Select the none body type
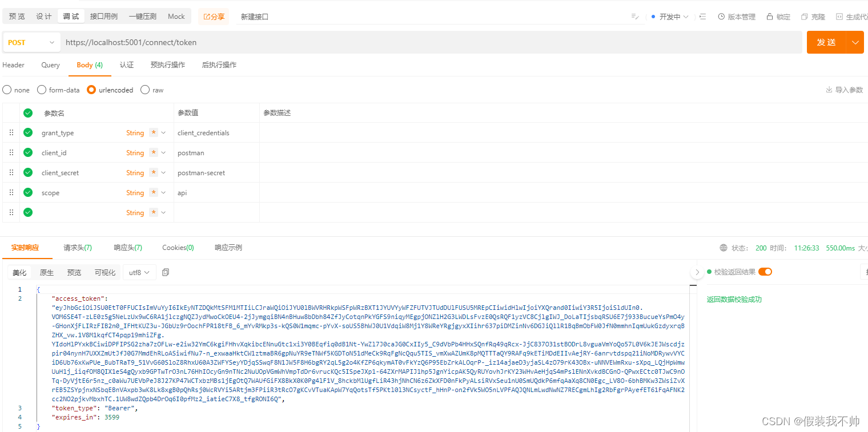 tap(7, 90)
